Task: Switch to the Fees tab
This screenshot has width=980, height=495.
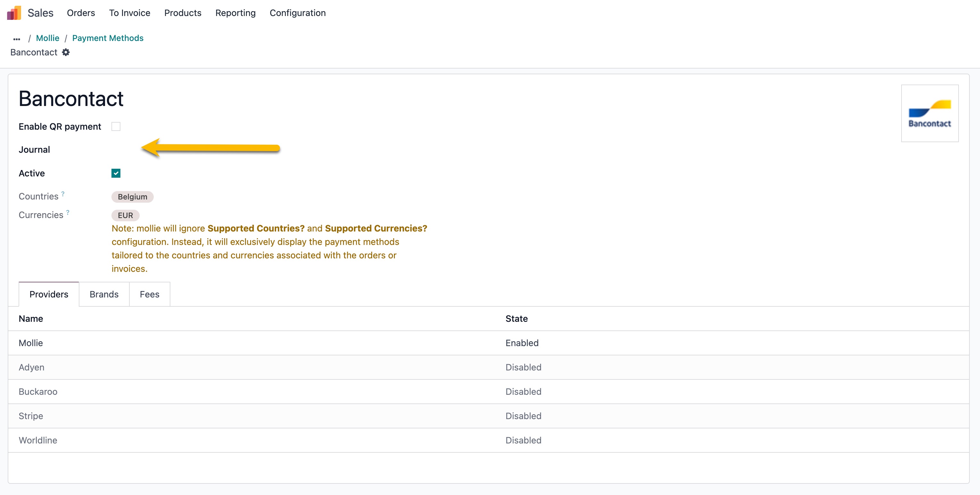Action: (x=149, y=294)
